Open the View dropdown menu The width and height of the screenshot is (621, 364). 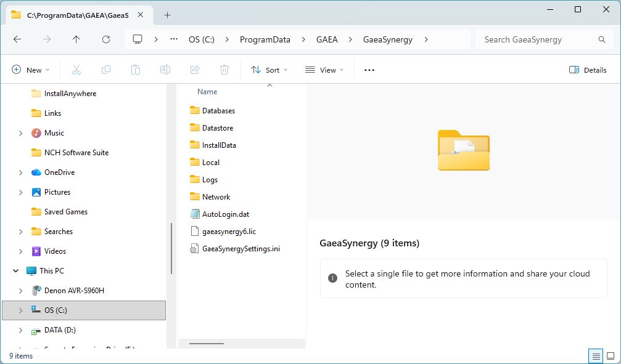[x=324, y=70]
